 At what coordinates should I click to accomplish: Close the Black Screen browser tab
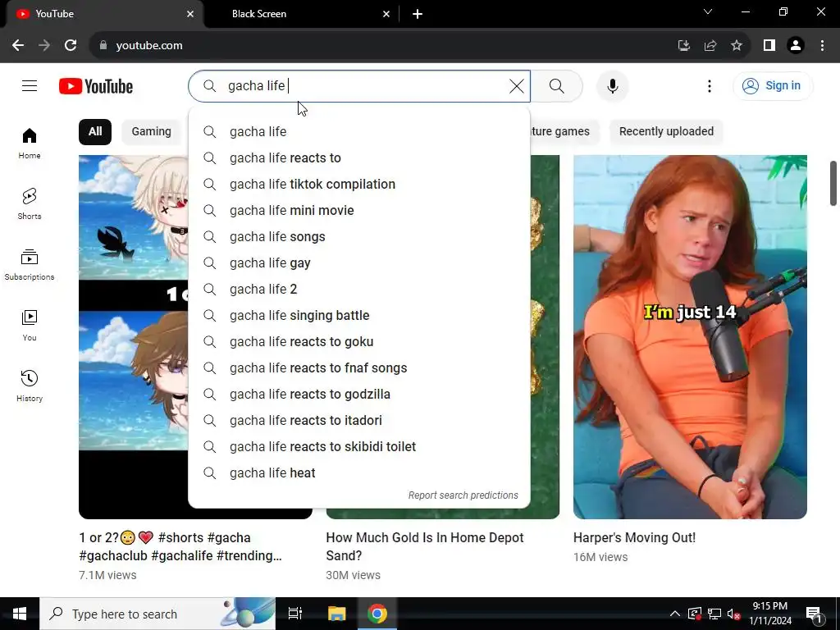386,14
